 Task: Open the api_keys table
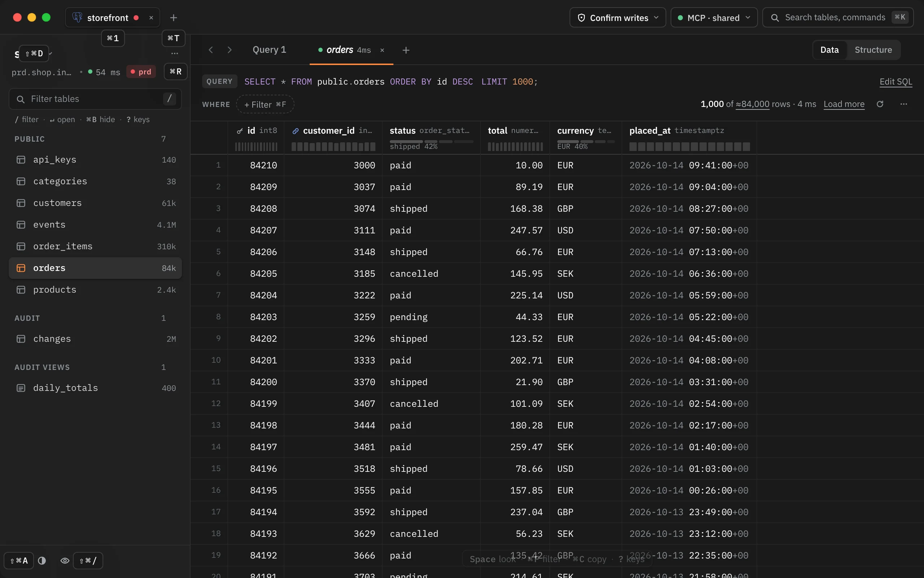coord(95,160)
